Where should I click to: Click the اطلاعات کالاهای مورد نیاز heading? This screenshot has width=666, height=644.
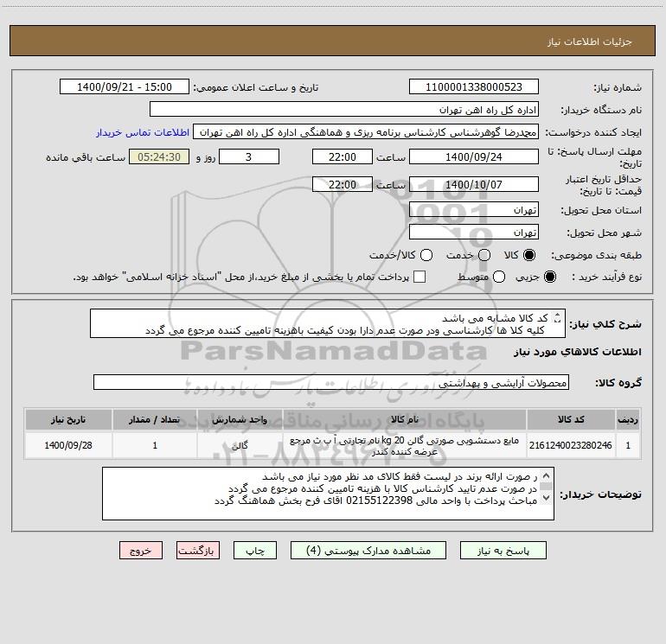point(578,352)
